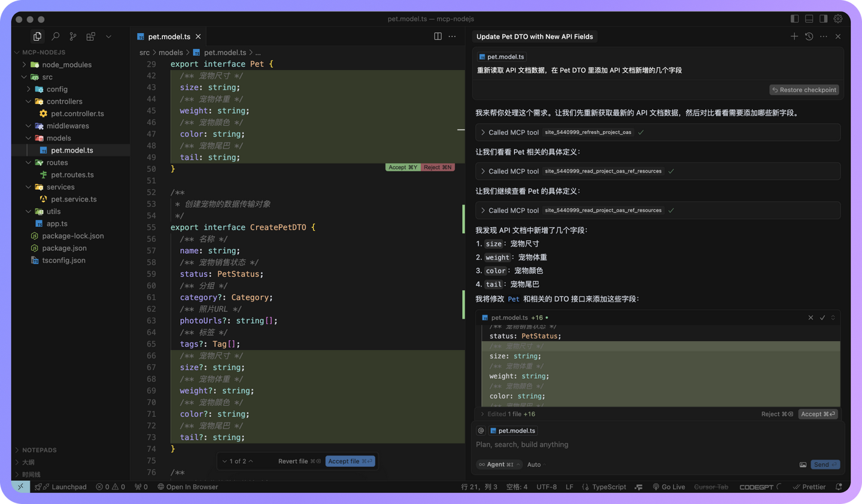Start a new chat with the plus icon
Viewport: 862px width, 504px height.
[794, 36]
